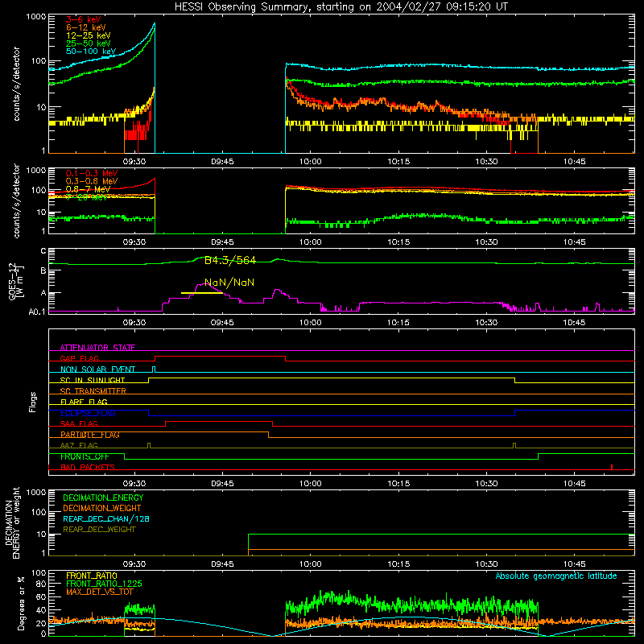Click the 10:15 tick below the keV counts panel
The image size is (644, 644).
(398, 162)
